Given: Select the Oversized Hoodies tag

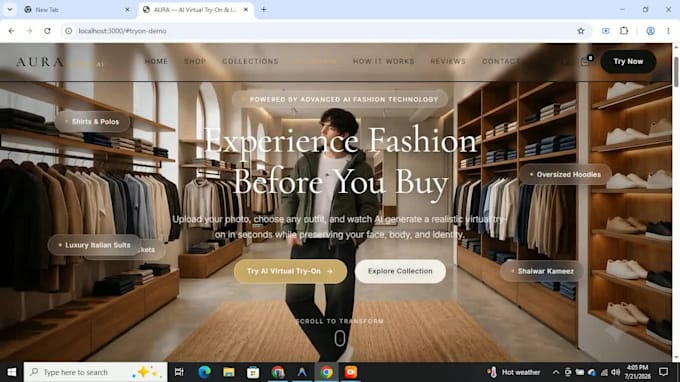Looking at the screenshot, I should [565, 175].
